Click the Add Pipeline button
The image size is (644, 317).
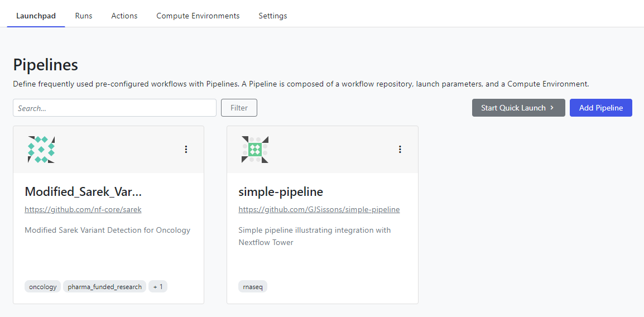[601, 108]
